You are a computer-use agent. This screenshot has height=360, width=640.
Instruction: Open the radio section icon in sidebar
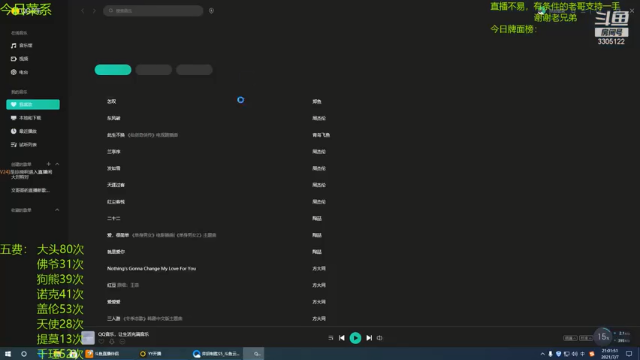pyautogui.click(x=13, y=72)
